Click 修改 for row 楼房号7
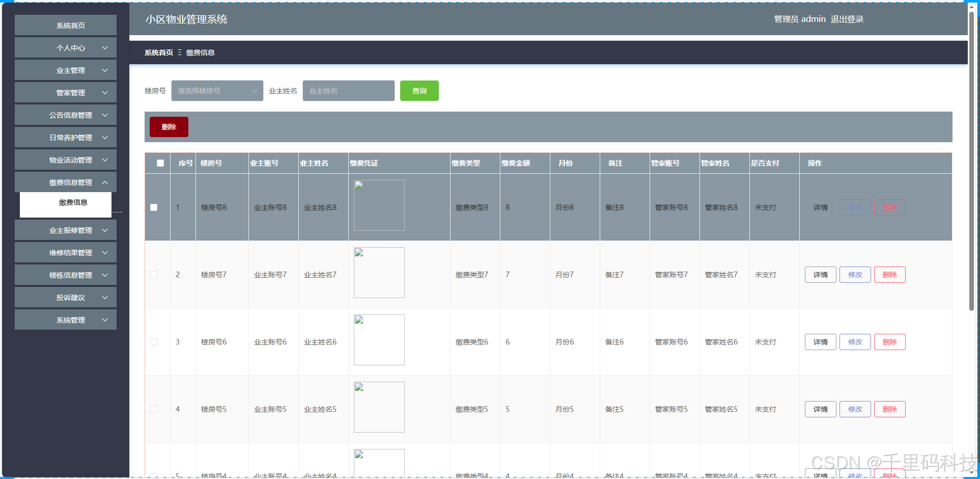 855,275
